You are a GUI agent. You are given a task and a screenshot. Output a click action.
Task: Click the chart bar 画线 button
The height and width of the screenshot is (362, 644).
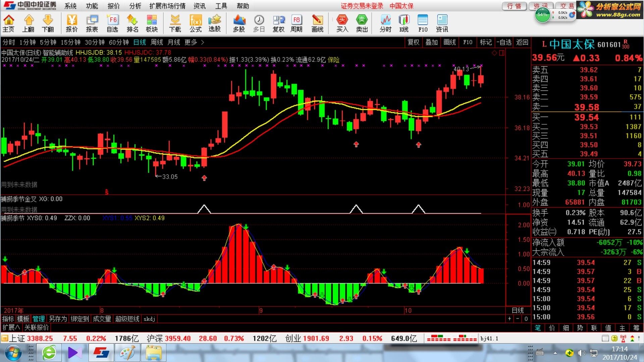[449, 42]
